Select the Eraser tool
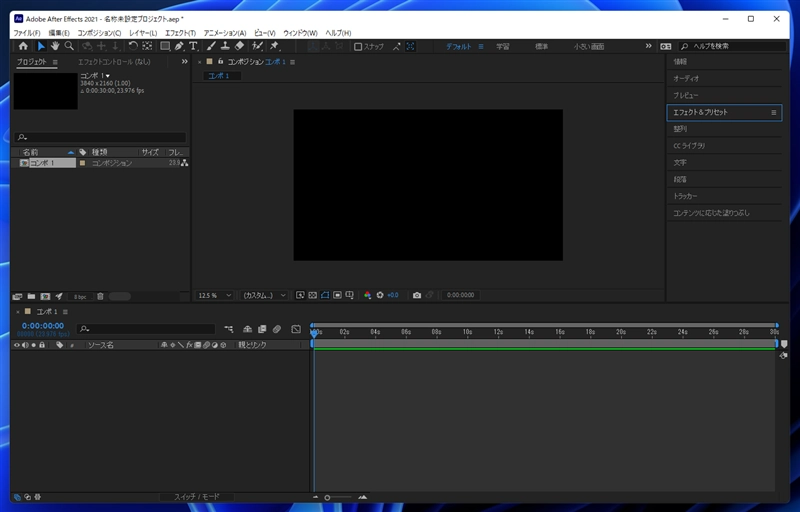 240,46
